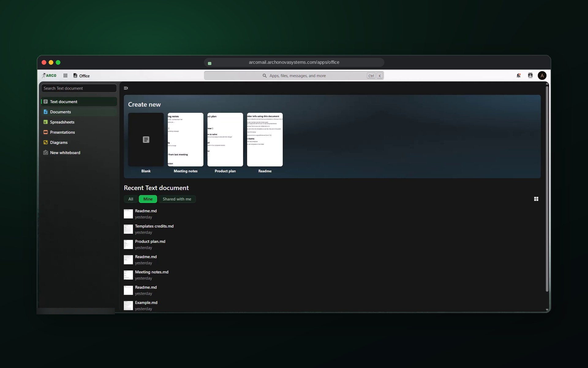Screen dimensions: 588x368
Task: Open Templates credits.md from the recent list
Action: (154, 226)
